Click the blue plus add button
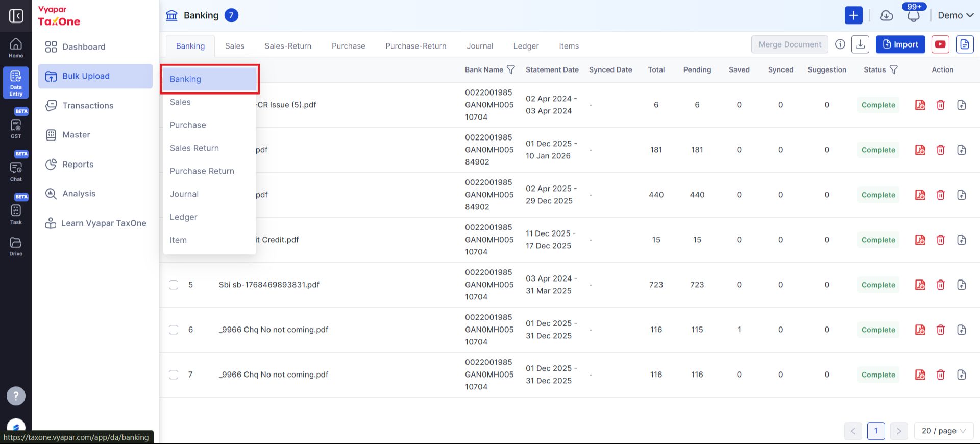Screen dimensions: 980x444 coord(853,15)
